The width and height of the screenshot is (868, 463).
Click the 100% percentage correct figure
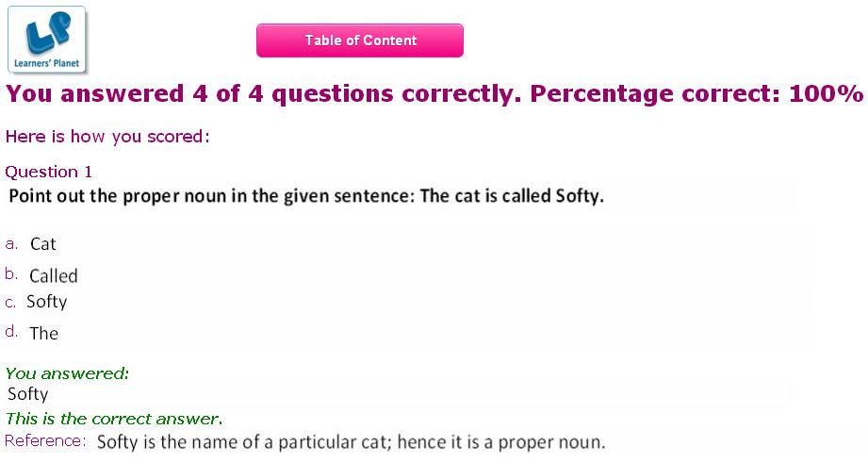[x=827, y=93]
